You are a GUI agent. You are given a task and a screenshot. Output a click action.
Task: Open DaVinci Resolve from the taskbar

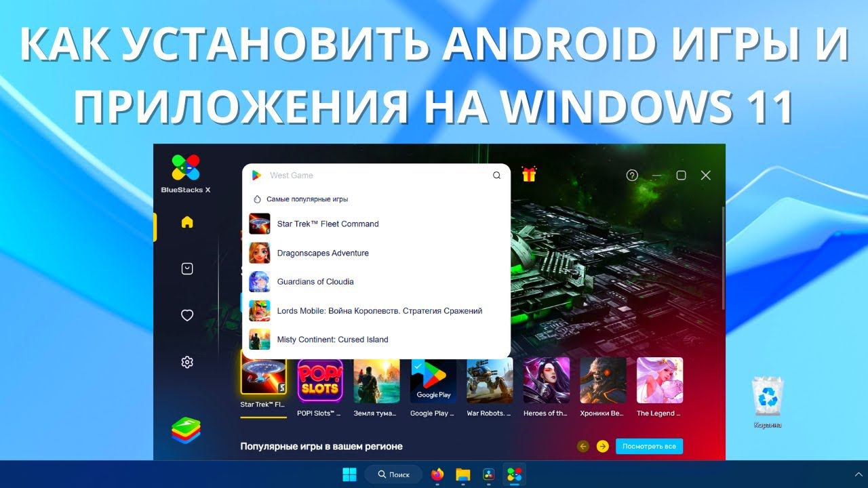(x=488, y=474)
